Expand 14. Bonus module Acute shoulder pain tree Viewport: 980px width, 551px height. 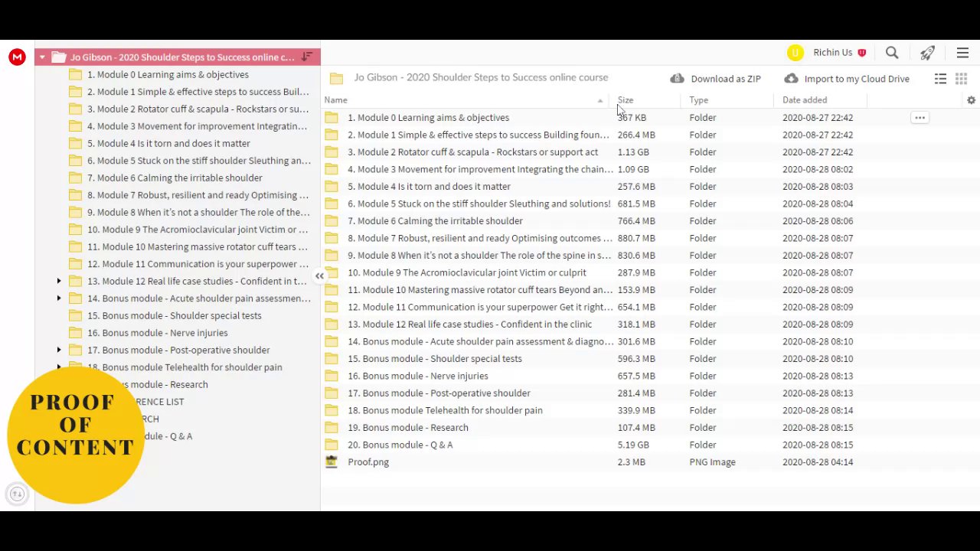click(59, 298)
